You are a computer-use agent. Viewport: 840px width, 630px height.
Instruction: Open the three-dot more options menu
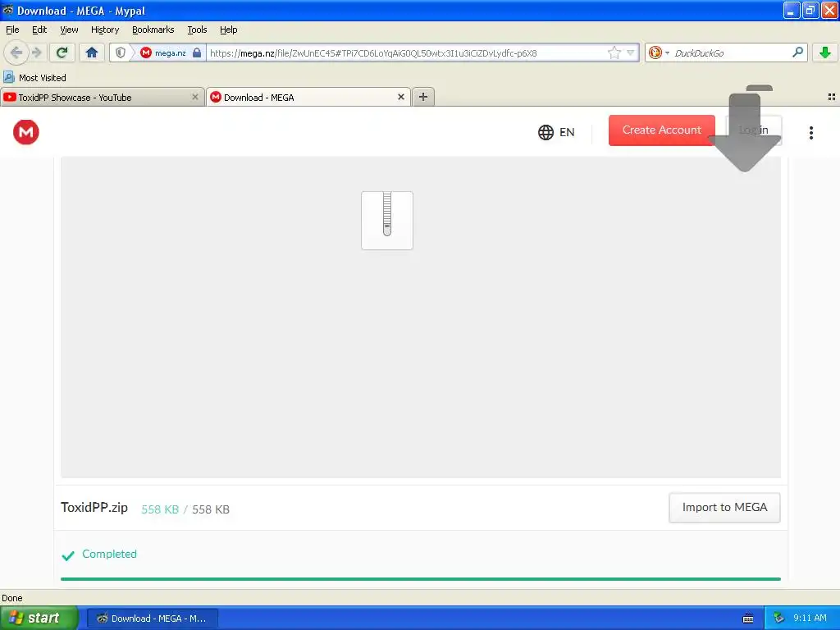point(811,132)
